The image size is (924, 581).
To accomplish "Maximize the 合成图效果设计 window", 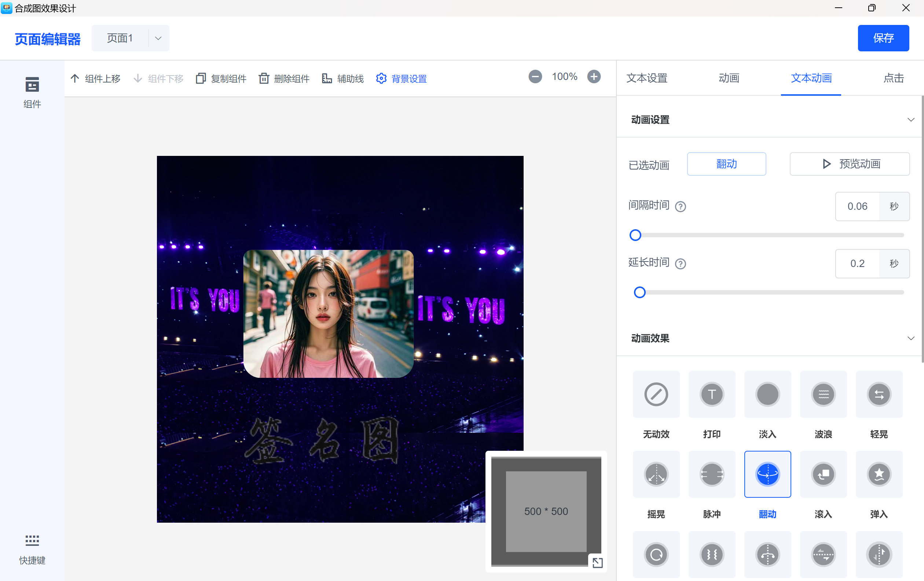I will coord(872,8).
